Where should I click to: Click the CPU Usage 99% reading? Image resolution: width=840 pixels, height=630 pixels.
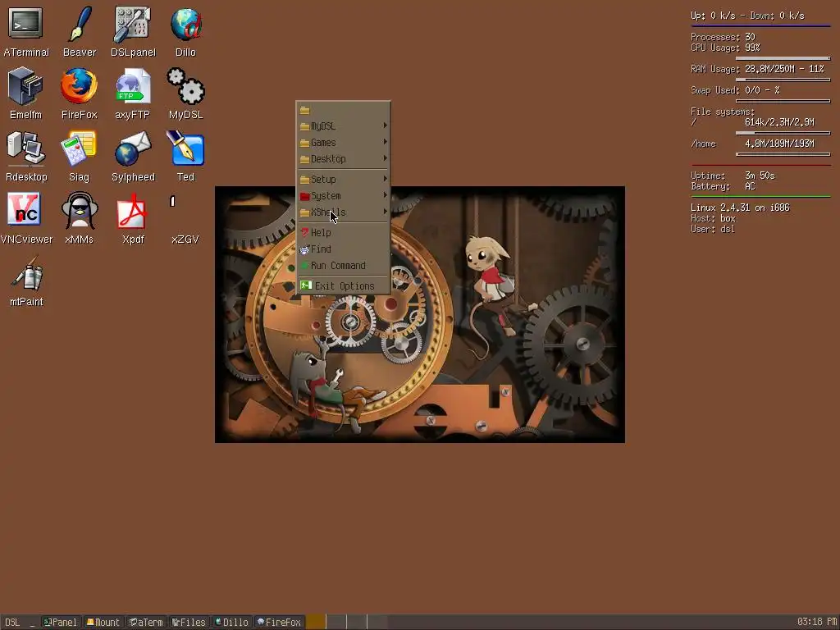[x=725, y=48]
